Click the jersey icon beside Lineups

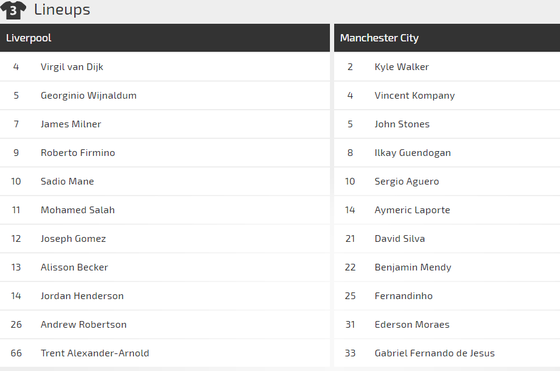tap(13, 10)
